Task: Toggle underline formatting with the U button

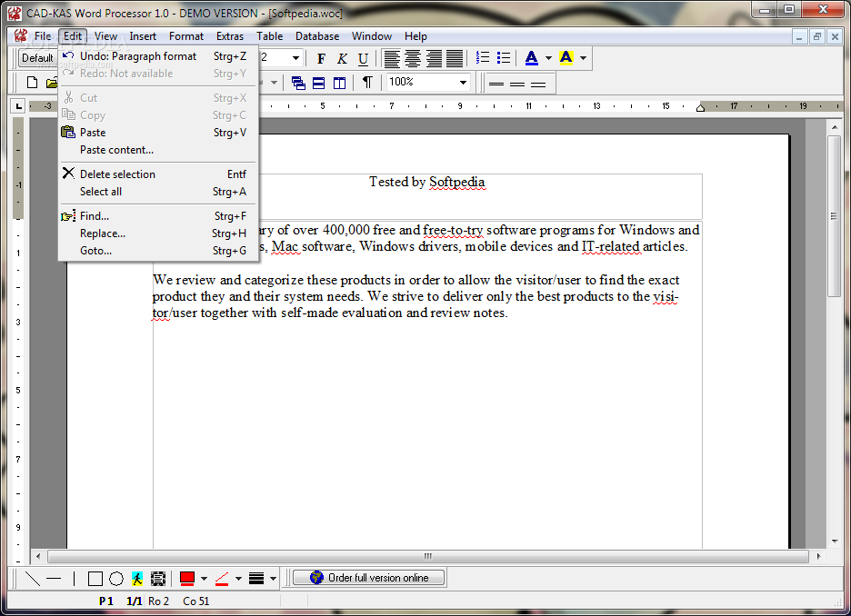Action: pyautogui.click(x=363, y=58)
